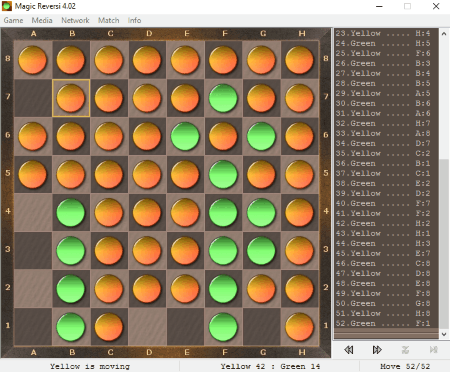Click the green disc at F1
The width and height of the screenshot is (450, 372).
point(223,326)
